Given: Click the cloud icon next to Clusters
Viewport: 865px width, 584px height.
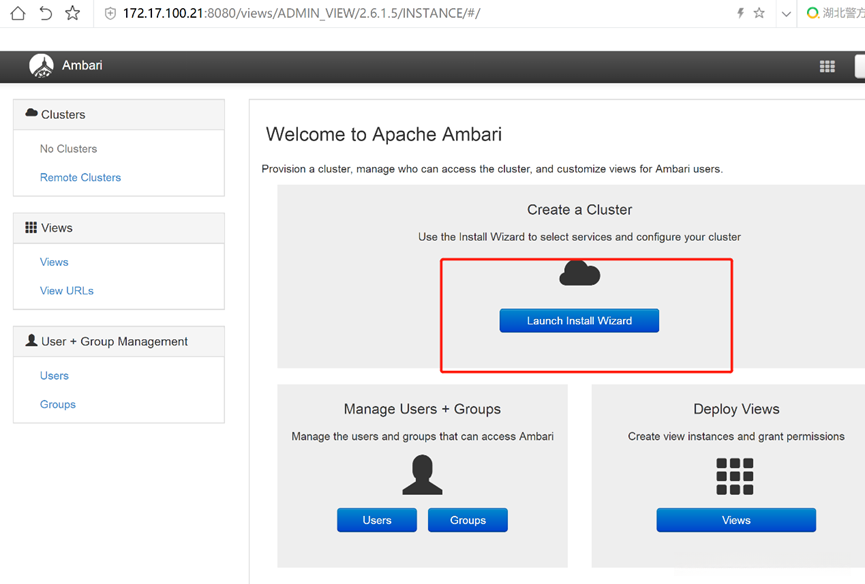Looking at the screenshot, I should point(31,113).
